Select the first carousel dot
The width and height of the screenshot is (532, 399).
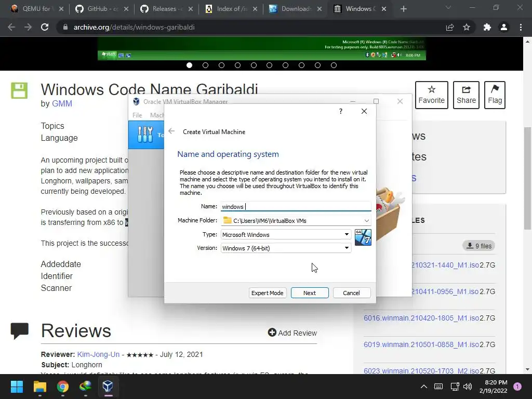(189, 65)
